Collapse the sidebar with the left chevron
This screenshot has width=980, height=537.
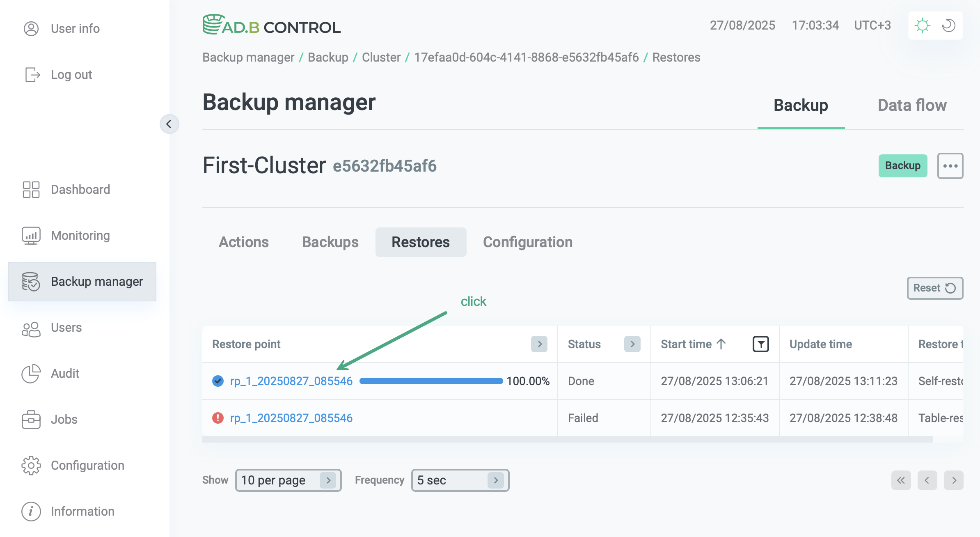click(x=169, y=124)
